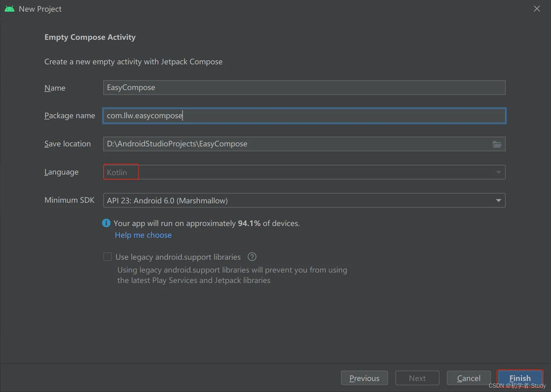Click the Finish button
Screen dimensions: 551x392
coord(520,378)
